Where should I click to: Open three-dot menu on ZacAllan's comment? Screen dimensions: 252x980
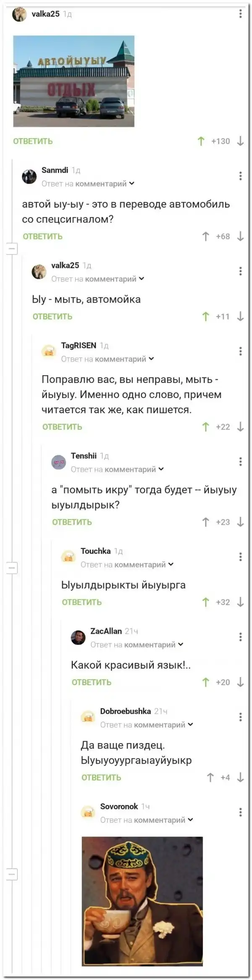click(x=240, y=637)
